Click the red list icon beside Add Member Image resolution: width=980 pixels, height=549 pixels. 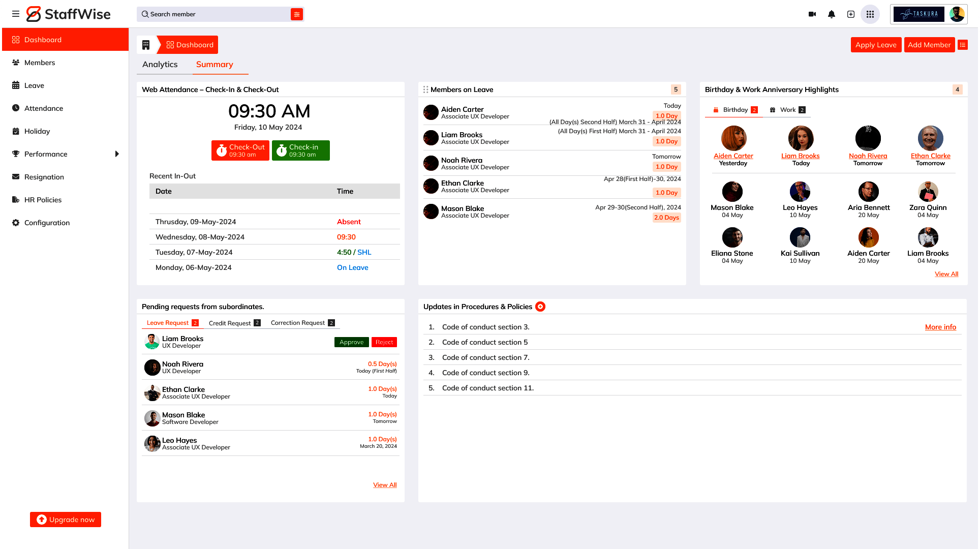point(963,45)
